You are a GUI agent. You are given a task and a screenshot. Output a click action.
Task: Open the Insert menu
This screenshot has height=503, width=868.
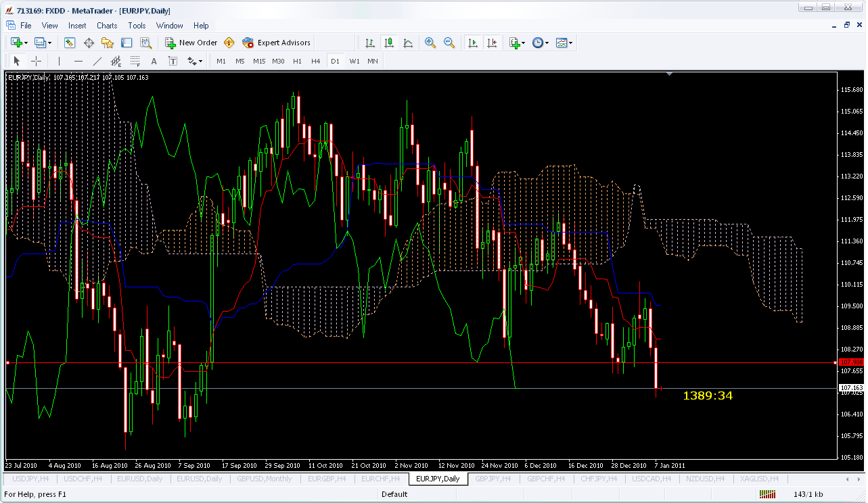coord(77,26)
